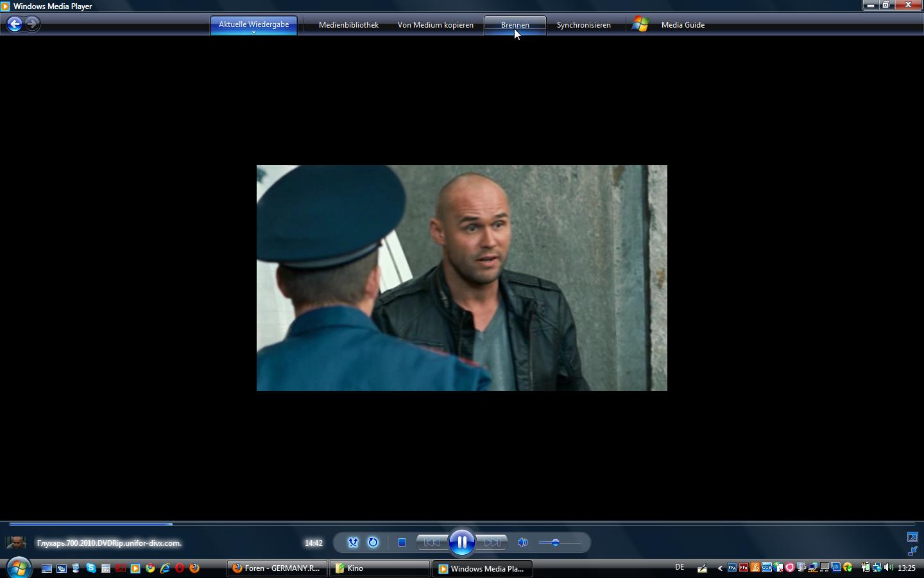Skip to the previous track

432,543
